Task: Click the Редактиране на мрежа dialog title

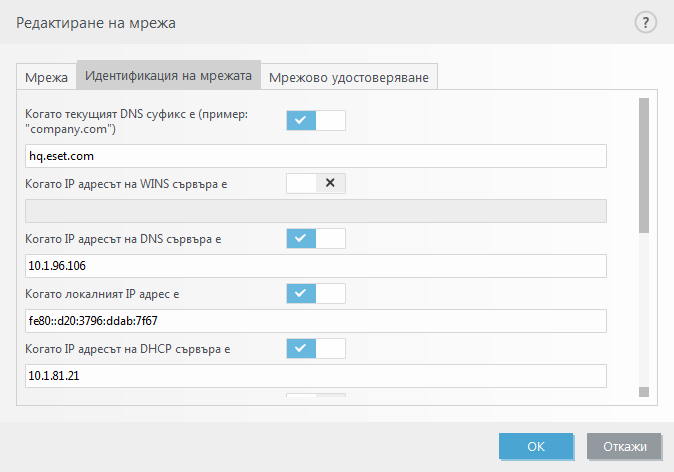Action: click(96, 23)
